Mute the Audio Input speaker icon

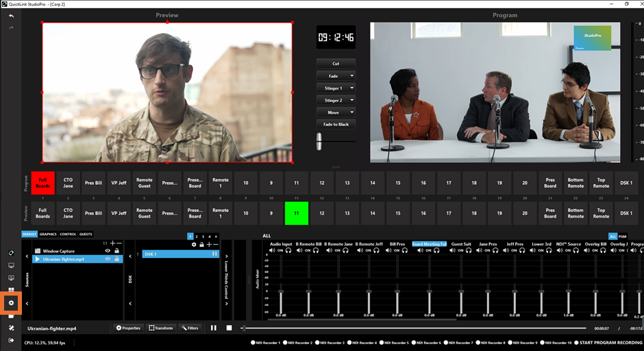(x=272, y=250)
